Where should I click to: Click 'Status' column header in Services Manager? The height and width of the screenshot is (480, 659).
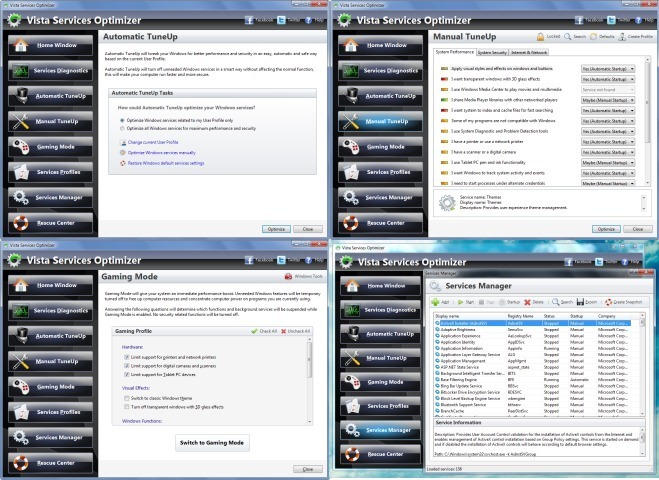pyautogui.click(x=555, y=316)
